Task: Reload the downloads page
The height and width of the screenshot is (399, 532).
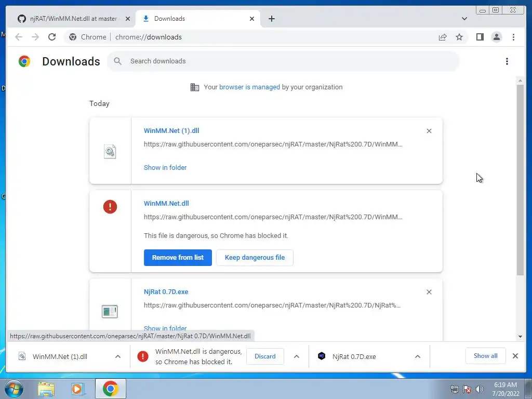Action: [x=52, y=37]
